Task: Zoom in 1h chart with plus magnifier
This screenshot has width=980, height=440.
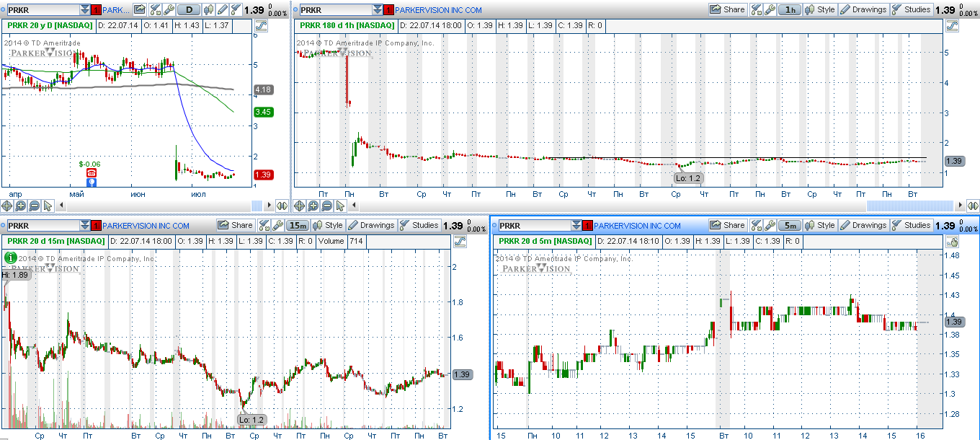Action: click(x=313, y=206)
